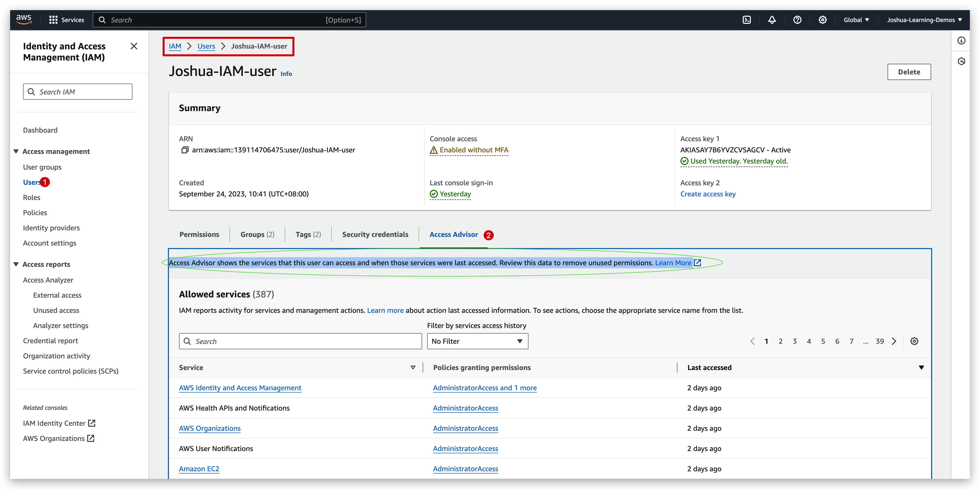
Task: Open the Global region dropdown
Action: click(856, 20)
